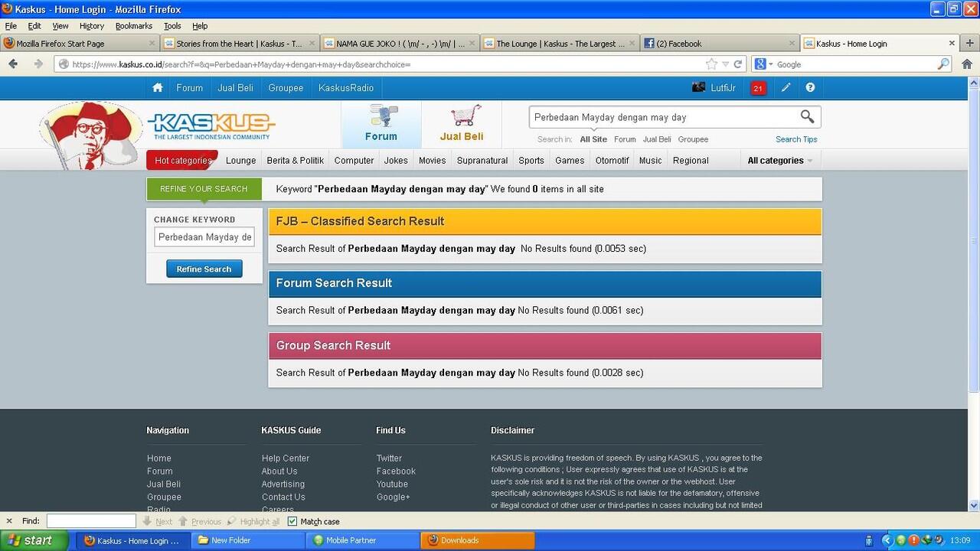980x551 pixels.
Task: Click the LutfiJr user avatar icon
Action: pyautogui.click(x=698, y=87)
